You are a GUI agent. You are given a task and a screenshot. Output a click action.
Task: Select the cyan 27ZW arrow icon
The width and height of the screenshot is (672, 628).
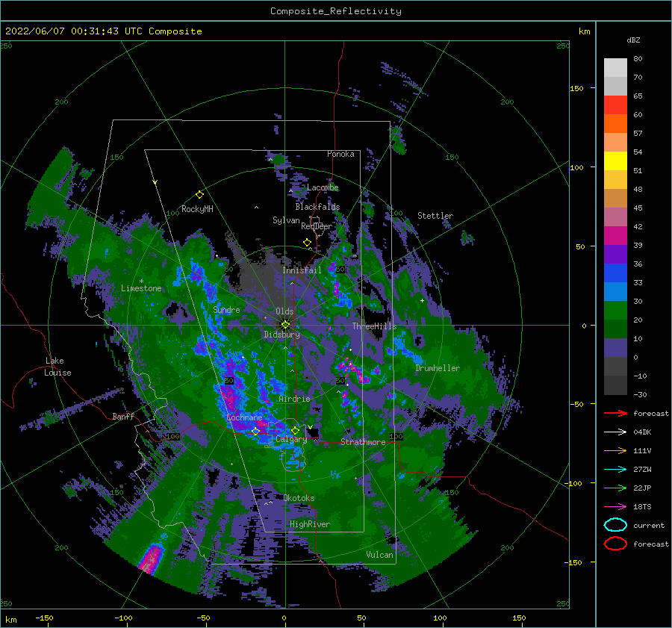point(615,470)
